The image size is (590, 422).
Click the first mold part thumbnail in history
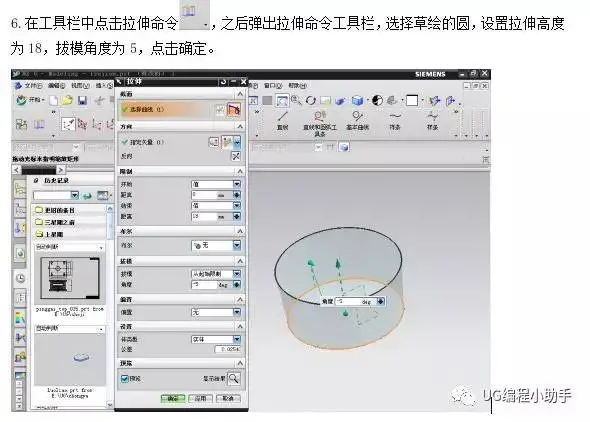click(70, 278)
